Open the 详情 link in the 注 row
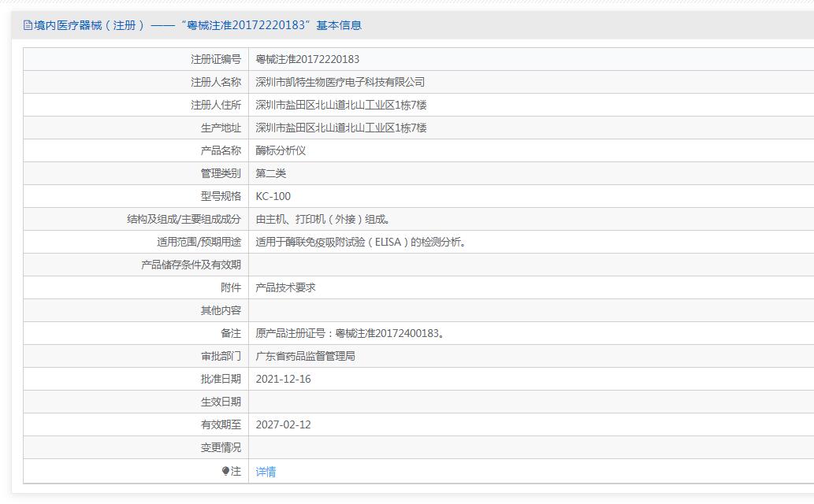The height and width of the screenshot is (504, 814). coord(266,471)
